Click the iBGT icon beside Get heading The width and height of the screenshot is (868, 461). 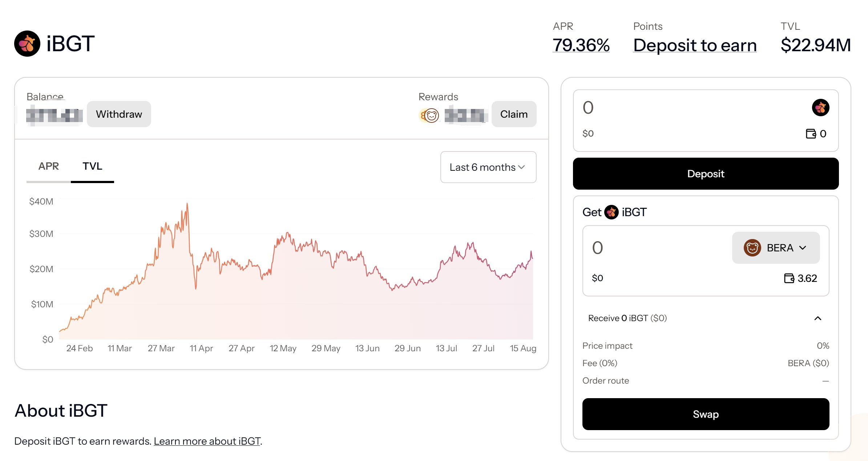611,212
